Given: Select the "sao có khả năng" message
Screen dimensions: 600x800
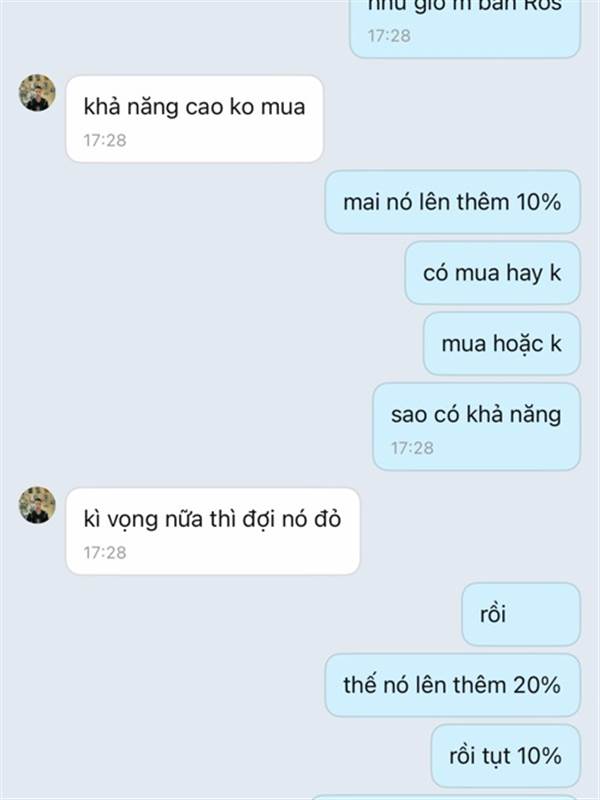Looking at the screenshot, I should pos(477,427).
